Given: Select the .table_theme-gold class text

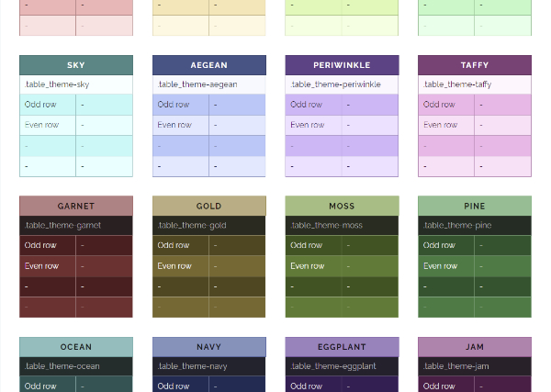Looking at the screenshot, I should pos(192,226).
